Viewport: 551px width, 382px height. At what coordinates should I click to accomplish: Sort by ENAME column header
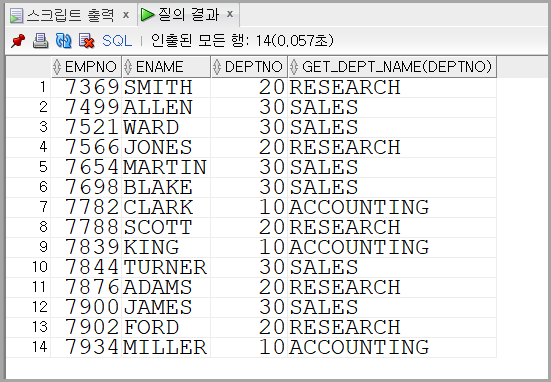click(x=166, y=67)
